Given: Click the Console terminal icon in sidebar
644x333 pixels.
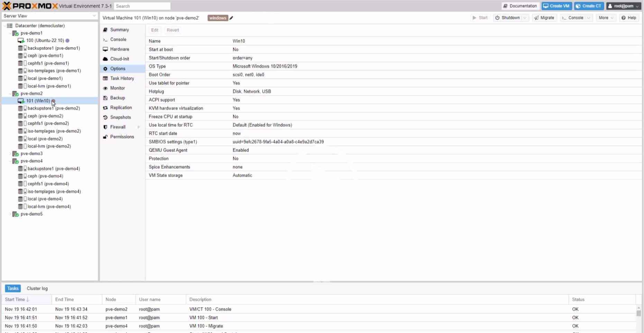Looking at the screenshot, I should (x=105, y=39).
